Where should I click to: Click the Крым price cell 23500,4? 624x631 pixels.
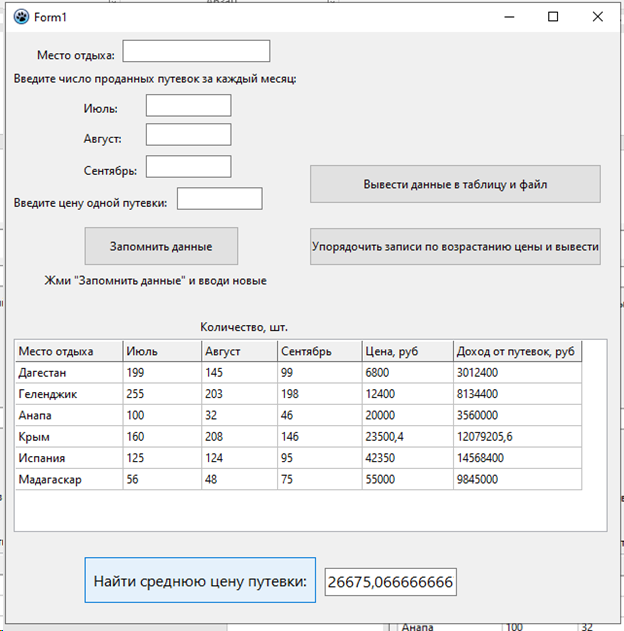click(x=407, y=437)
